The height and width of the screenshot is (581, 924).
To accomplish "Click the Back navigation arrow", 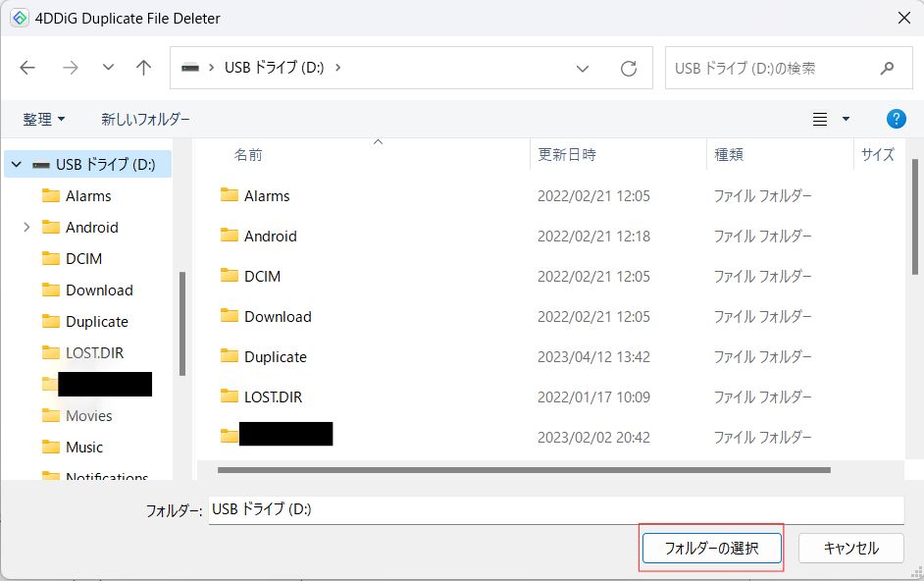I will coord(27,68).
